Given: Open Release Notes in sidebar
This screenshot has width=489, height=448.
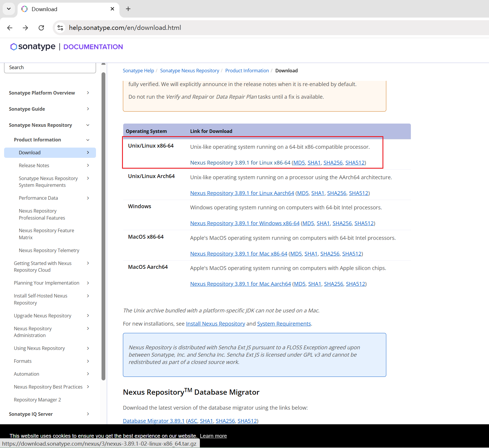Looking at the screenshot, I should (x=34, y=165).
